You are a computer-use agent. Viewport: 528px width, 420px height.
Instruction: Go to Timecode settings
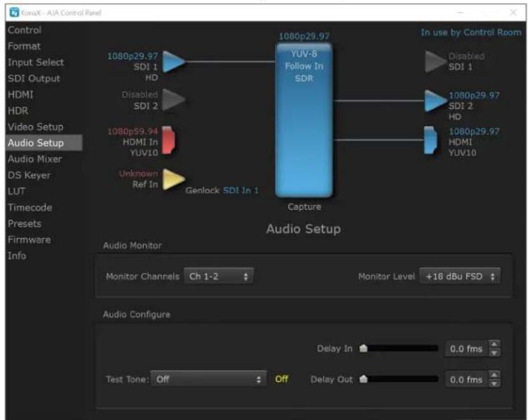coord(30,207)
